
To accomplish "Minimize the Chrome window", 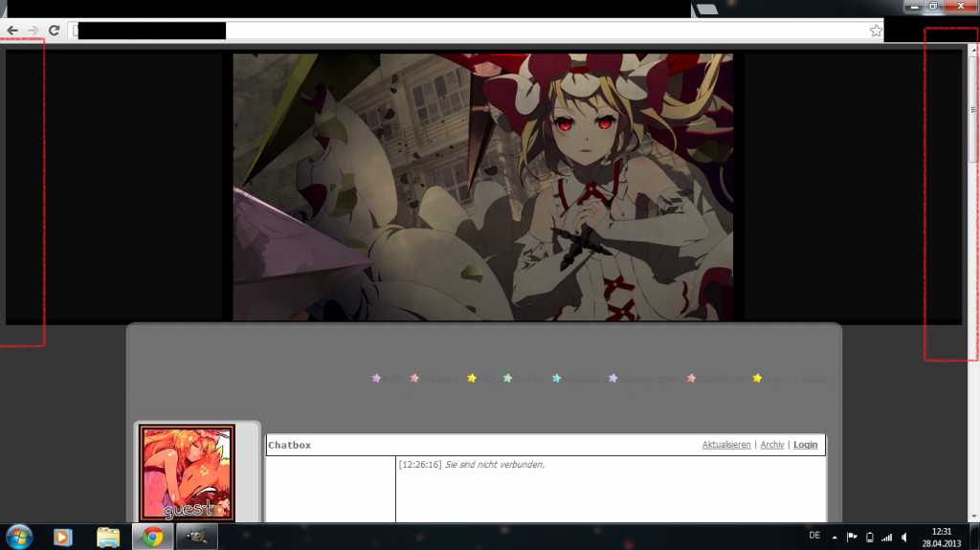I will pyautogui.click(x=914, y=7).
